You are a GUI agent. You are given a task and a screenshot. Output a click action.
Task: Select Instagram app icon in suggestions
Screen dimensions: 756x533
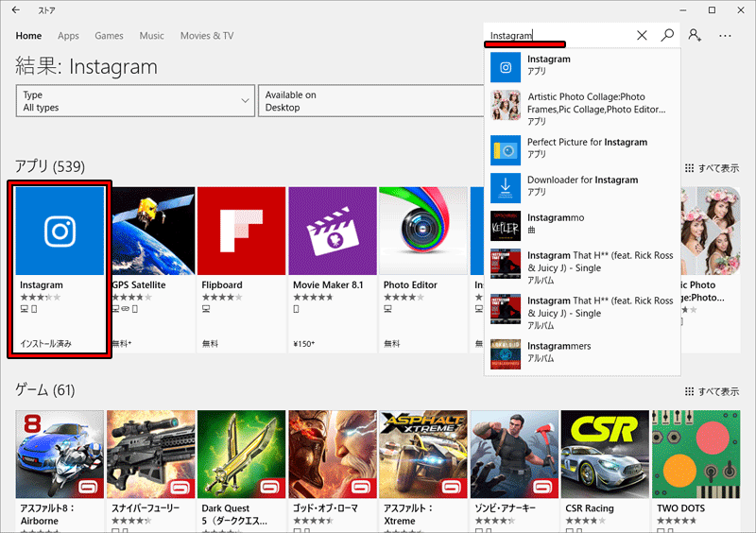click(x=506, y=67)
